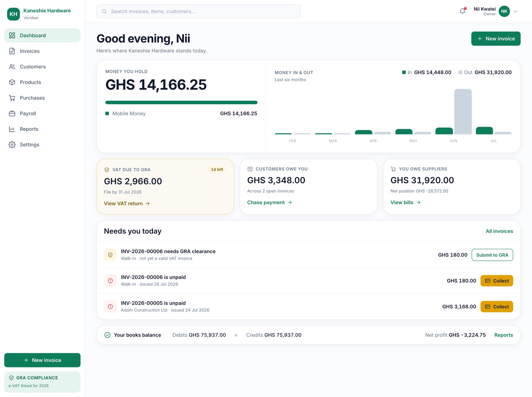The width and height of the screenshot is (532, 397).
Task: Click the Chase payment arrow icon
Action: [x=290, y=202]
